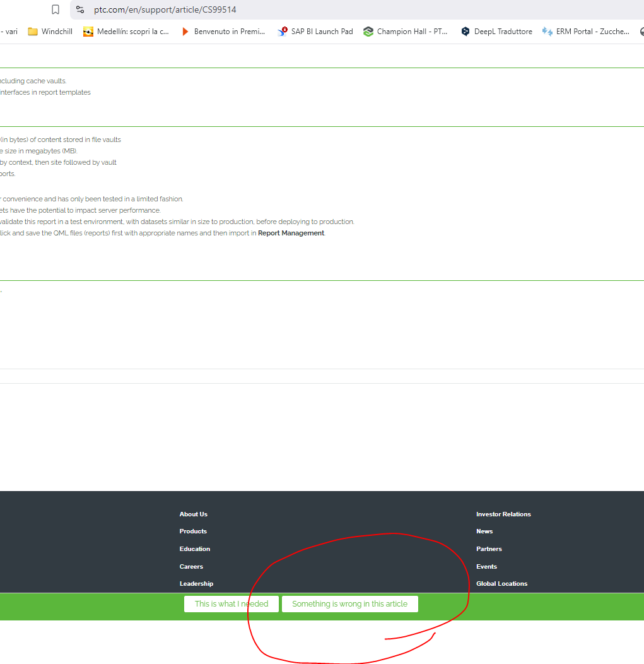The height and width of the screenshot is (664, 644).
Task: Click the site permissions icon in the address bar
Action: point(79,9)
